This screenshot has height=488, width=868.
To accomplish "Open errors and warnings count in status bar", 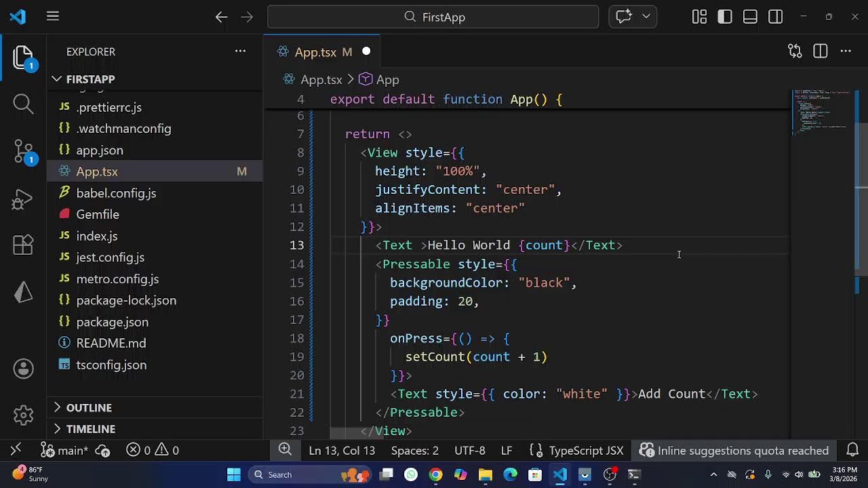I will pyautogui.click(x=153, y=451).
